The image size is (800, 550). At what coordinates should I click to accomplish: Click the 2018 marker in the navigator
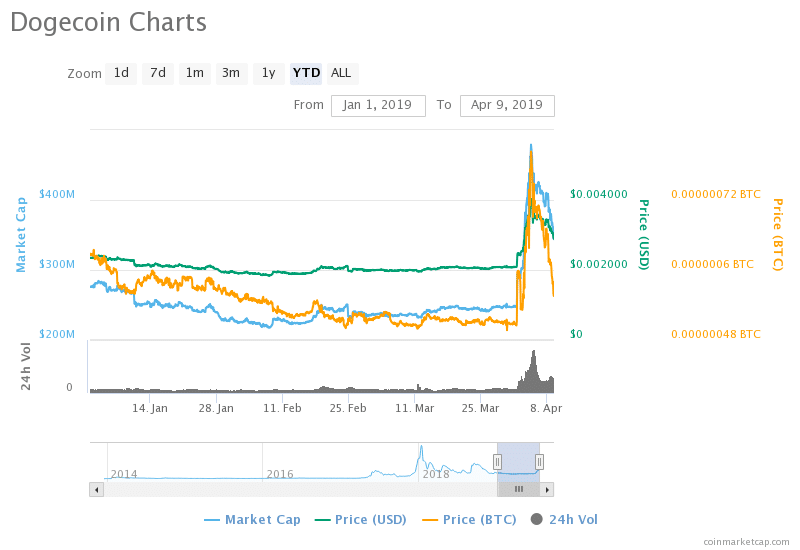coord(436,474)
